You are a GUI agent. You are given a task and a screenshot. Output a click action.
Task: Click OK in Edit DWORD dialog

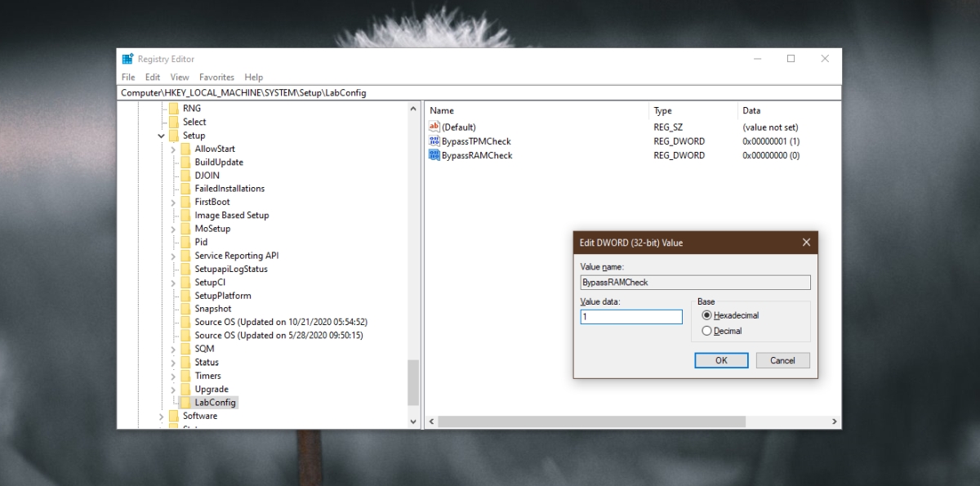(x=721, y=360)
